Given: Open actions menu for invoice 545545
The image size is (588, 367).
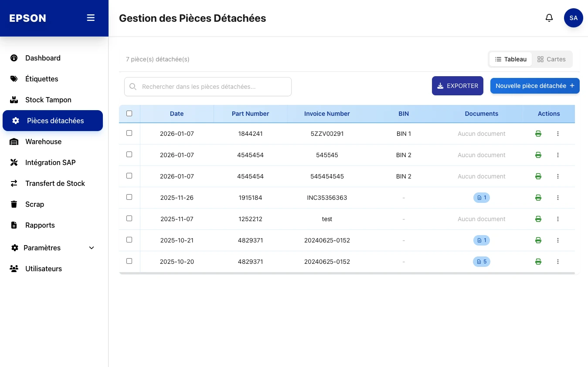Looking at the screenshot, I should click(558, 155).
